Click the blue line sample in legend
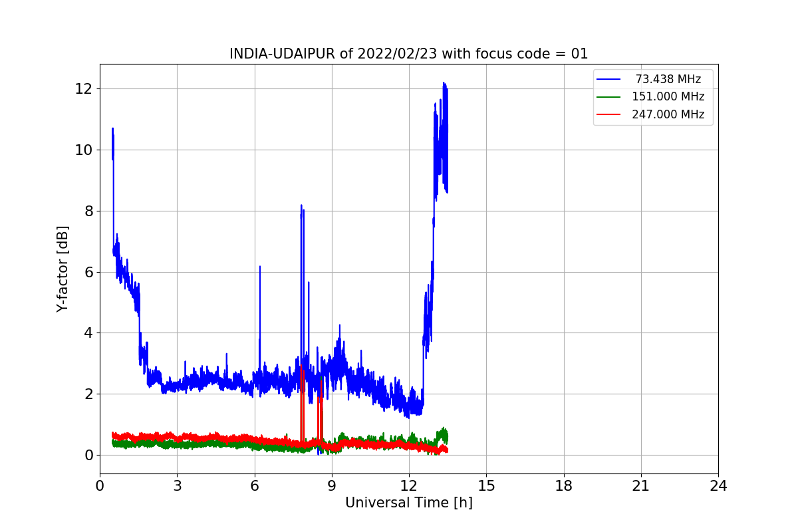This screenshot has width=798, height=532. 609,79
